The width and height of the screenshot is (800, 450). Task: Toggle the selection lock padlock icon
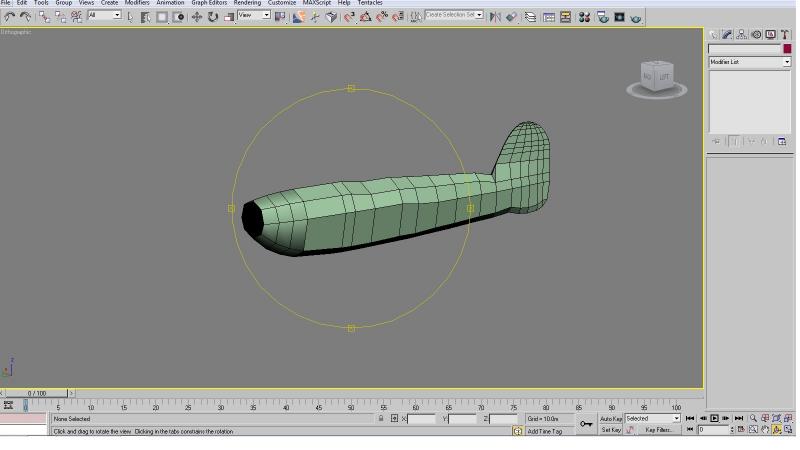point(381,418)
